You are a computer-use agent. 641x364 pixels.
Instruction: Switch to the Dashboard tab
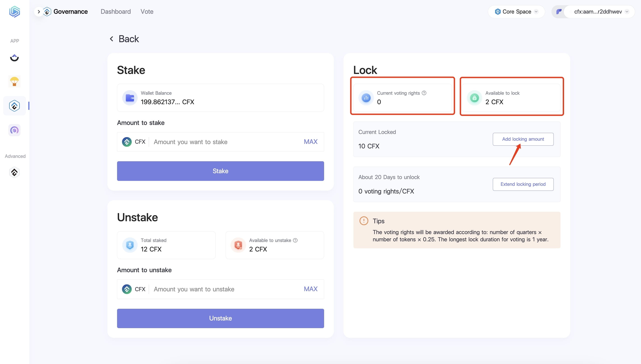115,12
